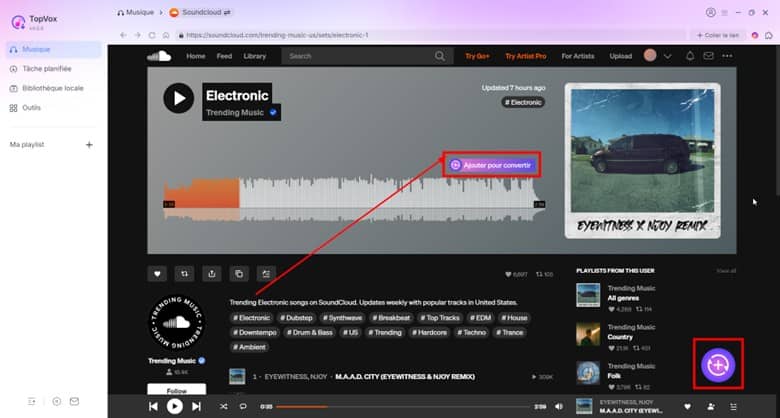Share the Electronic playlist

point(212,274)
